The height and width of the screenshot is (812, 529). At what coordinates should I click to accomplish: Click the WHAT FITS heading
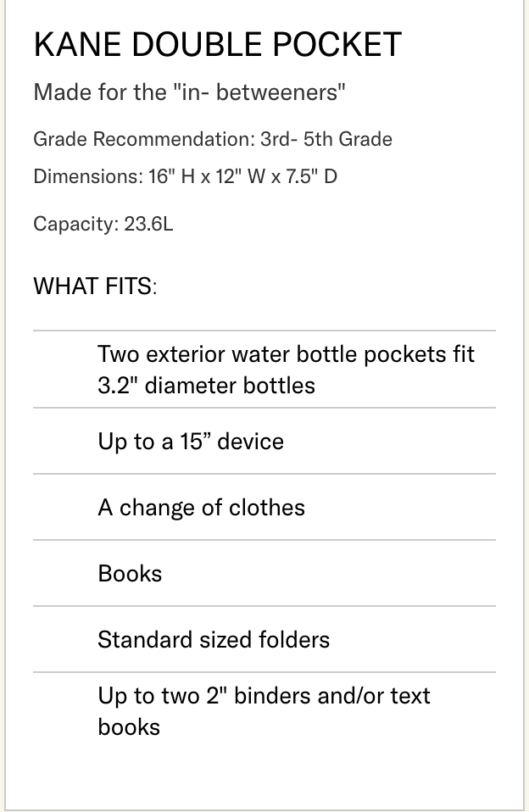tap(95, 286)
